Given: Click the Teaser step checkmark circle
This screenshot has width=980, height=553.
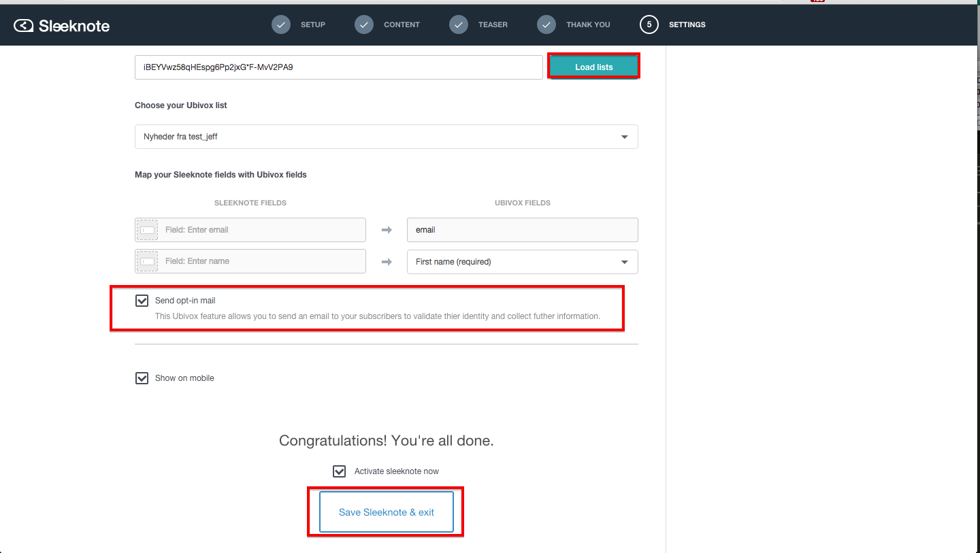Looking at the screenshot, I should point(459,24).
